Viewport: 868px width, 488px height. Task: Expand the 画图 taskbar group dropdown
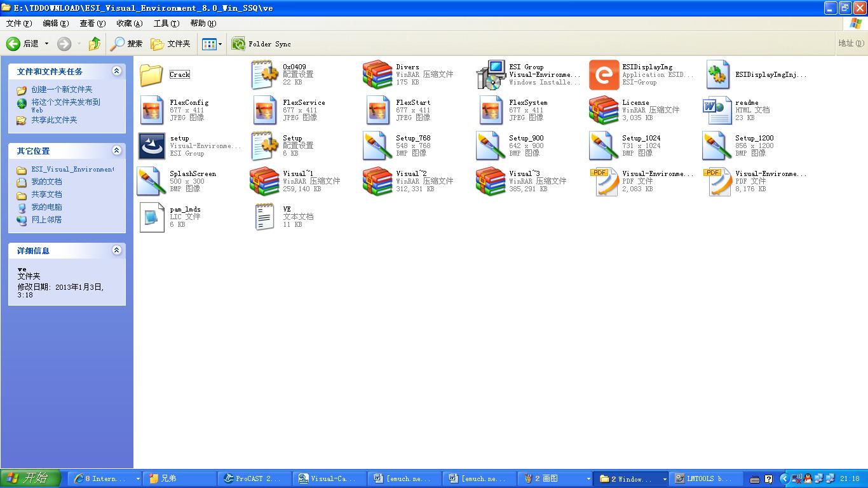589,479
